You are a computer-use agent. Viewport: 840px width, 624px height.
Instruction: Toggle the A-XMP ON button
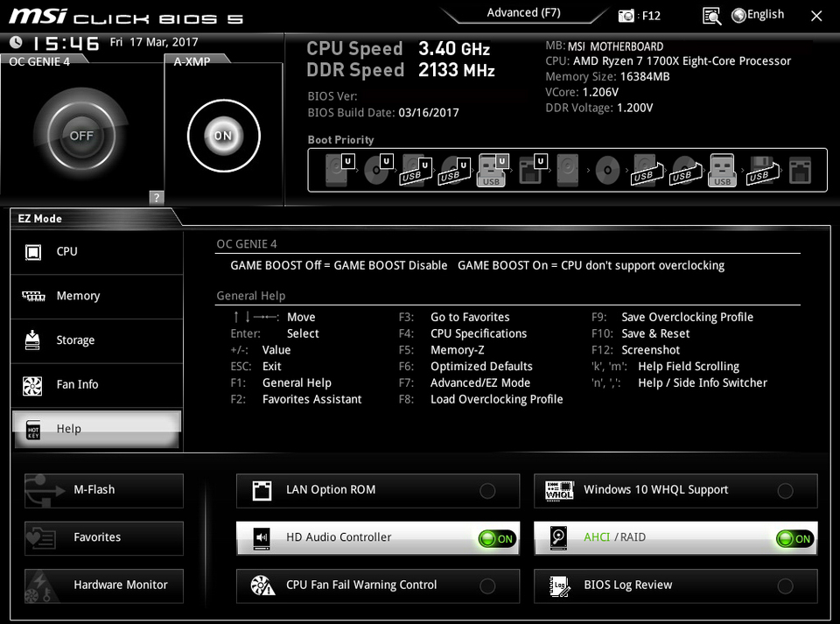tap(223, 136)
